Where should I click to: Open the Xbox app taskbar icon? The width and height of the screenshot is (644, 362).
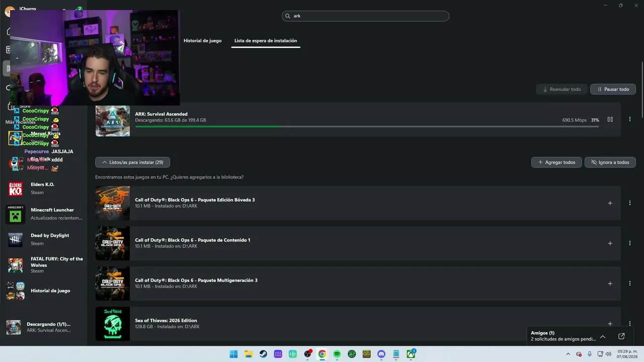[x=411, y=354]
